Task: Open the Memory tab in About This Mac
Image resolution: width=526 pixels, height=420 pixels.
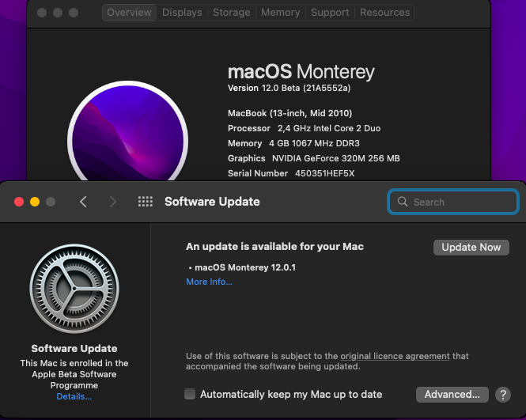Action: pyautogui.click(x=281, y=13)
